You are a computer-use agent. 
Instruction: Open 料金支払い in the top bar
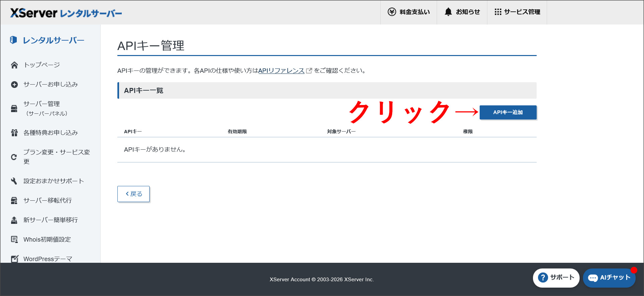coord(409,12)
